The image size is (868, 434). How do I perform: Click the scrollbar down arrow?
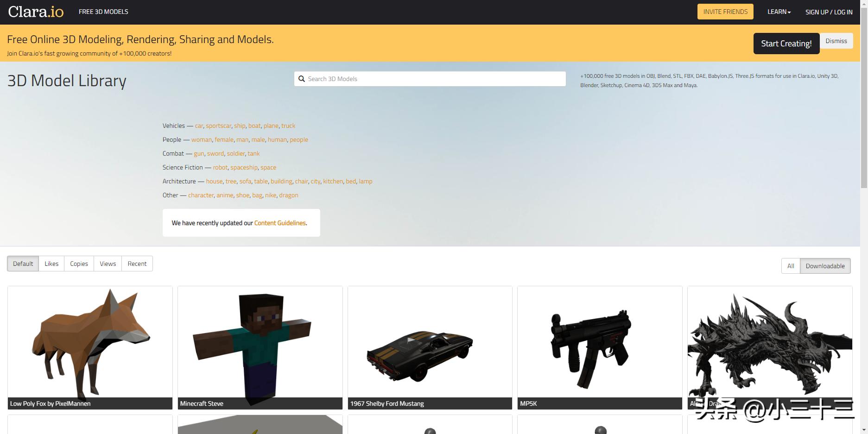[x=864, y=430]
